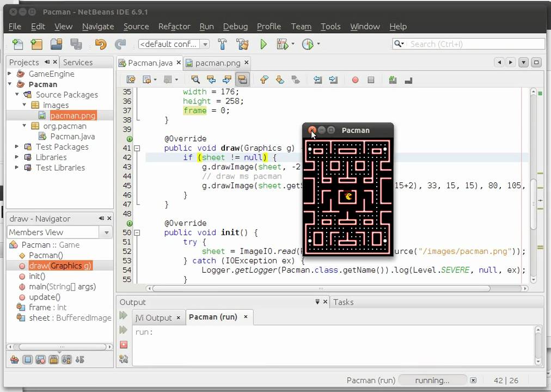Toggle Show Static Members filter in Navigator
The height and width of the screenshot is (392, 551).
point(41,359)
